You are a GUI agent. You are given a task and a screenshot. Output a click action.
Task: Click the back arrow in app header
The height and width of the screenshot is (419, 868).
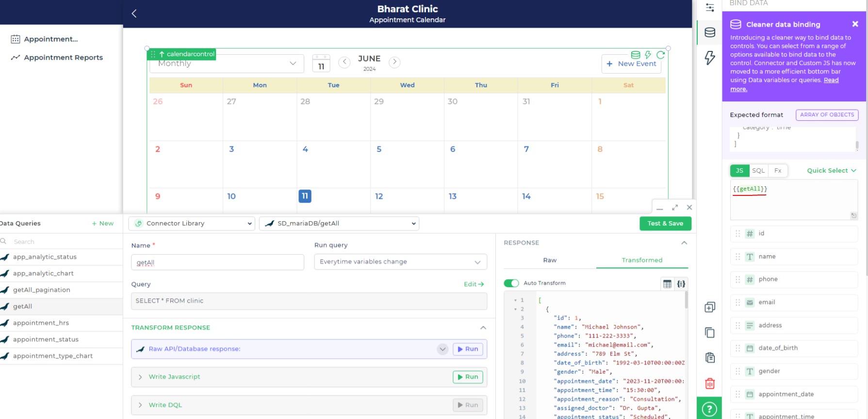coord(134,14)
